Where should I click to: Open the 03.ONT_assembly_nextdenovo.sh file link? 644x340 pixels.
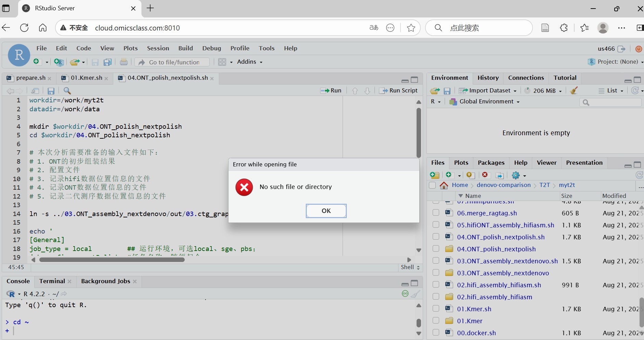(507, 261)
